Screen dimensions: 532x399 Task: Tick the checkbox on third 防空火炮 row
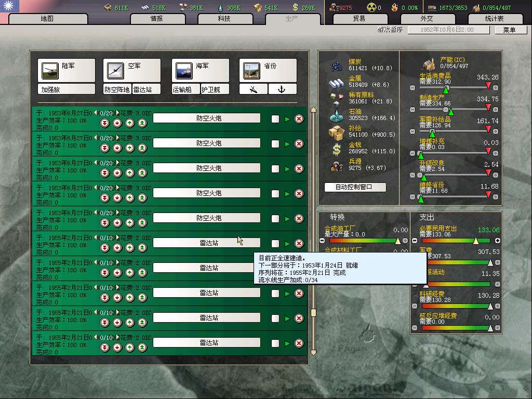275,169
